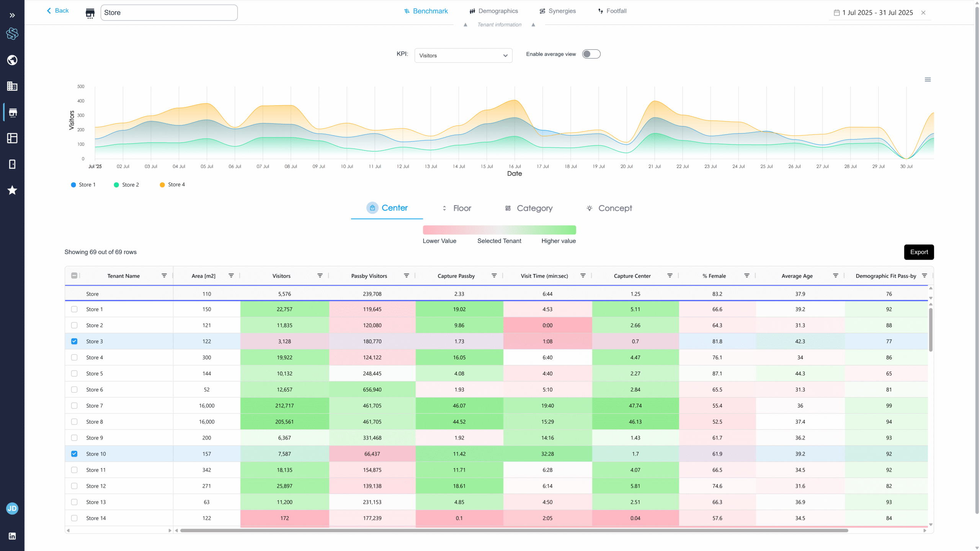Click the LinkedIn icon at the bottom of the sidebar
Screen dimensions: 980x551
12,536
